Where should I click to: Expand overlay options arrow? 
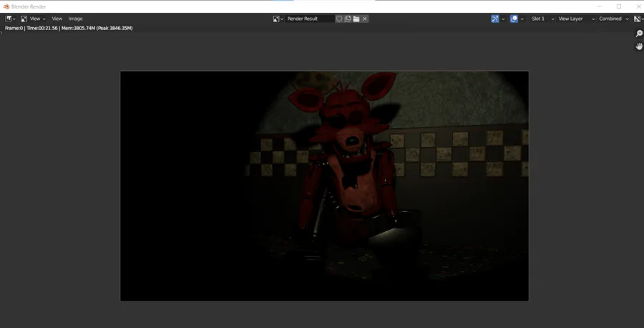(x=522, y=19)
